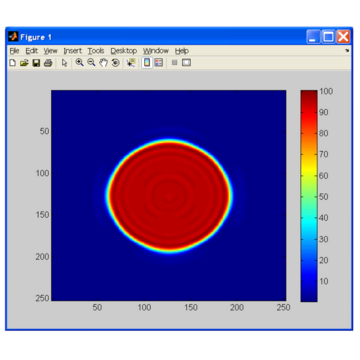
Task: Toggle the Insert Legend toolbar button
Action: coord(159,62)
